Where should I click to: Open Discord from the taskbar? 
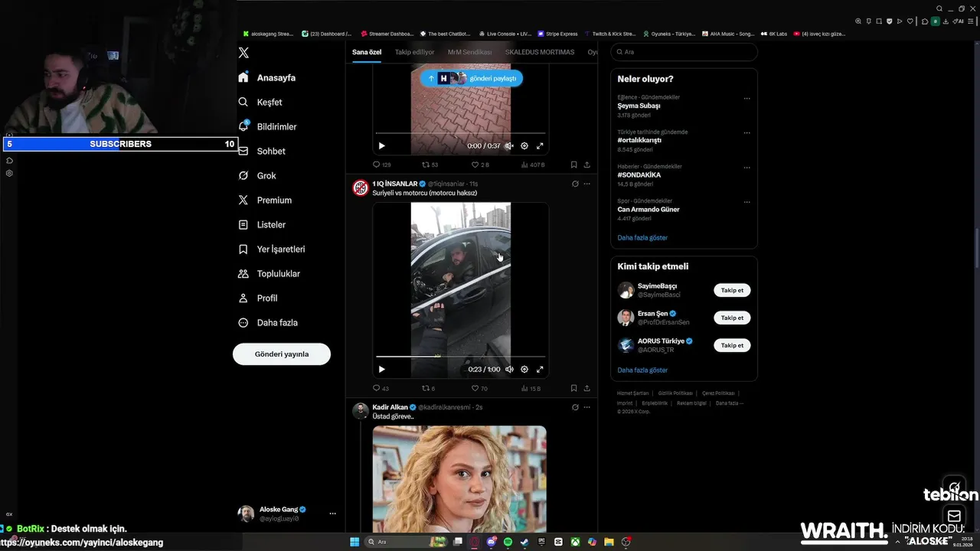pyautogui.click(x=492, y=542)
